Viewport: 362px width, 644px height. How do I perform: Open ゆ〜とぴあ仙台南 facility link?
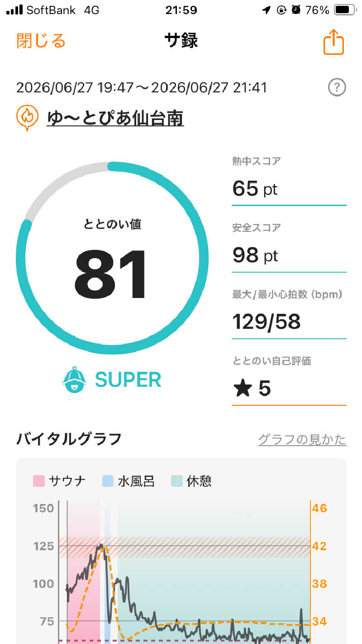click(x=115, y=118)
